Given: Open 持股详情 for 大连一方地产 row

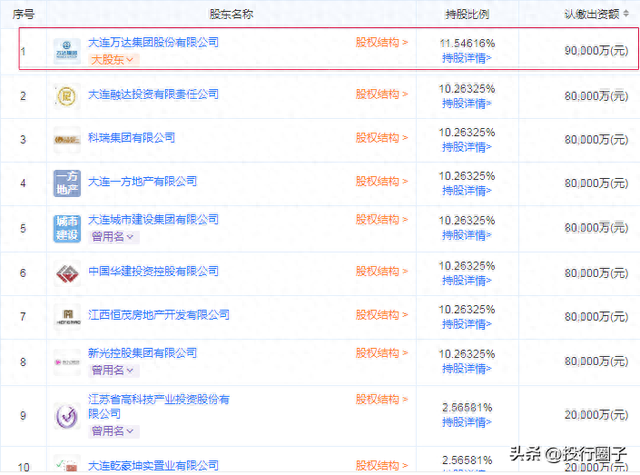Looking at the screenshot, I should (x=467, y=191).
